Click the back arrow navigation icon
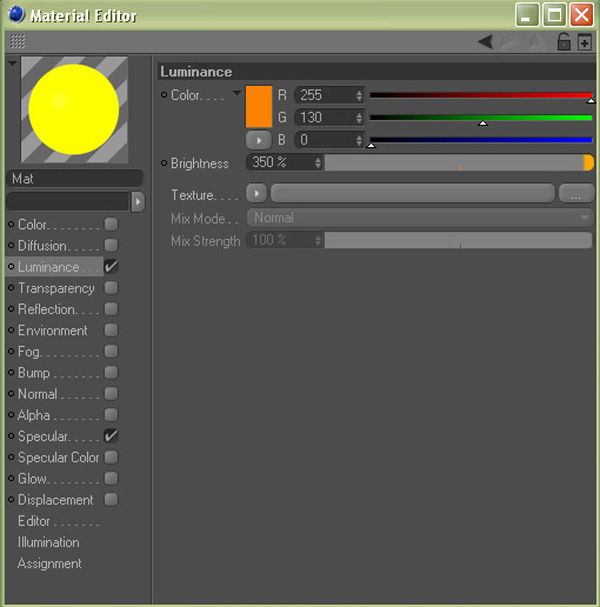600x607 pixels. pos(485,42)
